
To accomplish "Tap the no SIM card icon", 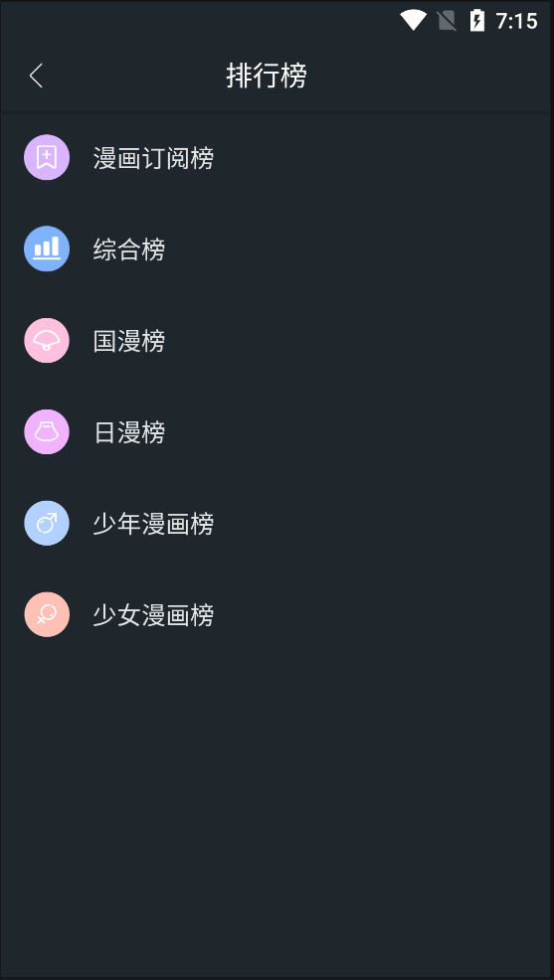I will 447,21.
